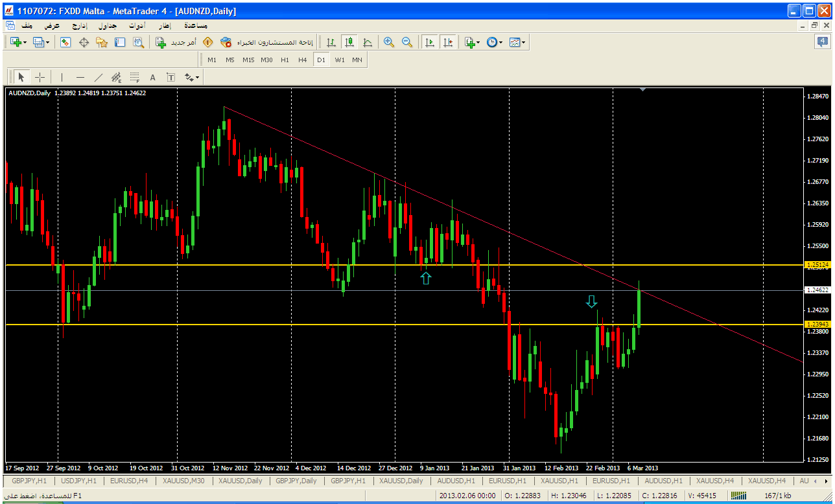The image size is (835, 504).
Task: Open MetaEditor yellow diamond icon
Action: pyautogui.click(x=207, y=42)
